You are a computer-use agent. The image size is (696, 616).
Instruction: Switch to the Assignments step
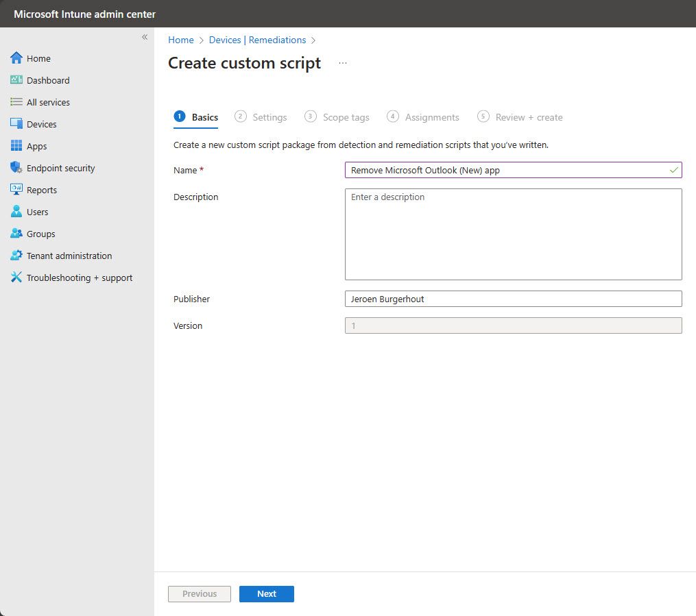click(423, 117)
